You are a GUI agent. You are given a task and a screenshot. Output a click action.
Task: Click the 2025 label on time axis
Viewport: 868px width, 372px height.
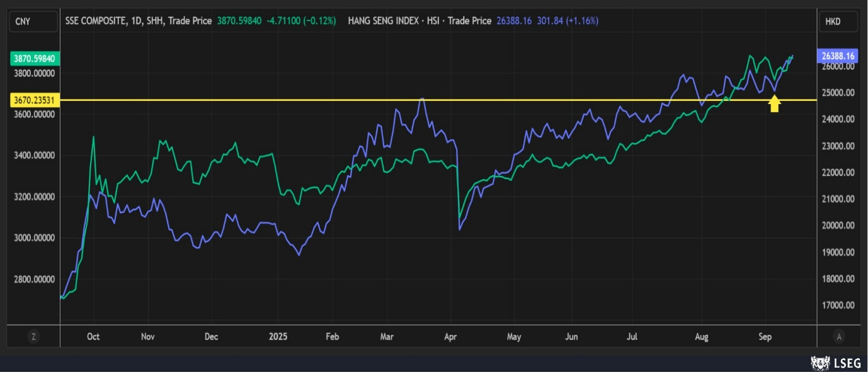pyautogui.click(x=277, y=337)
